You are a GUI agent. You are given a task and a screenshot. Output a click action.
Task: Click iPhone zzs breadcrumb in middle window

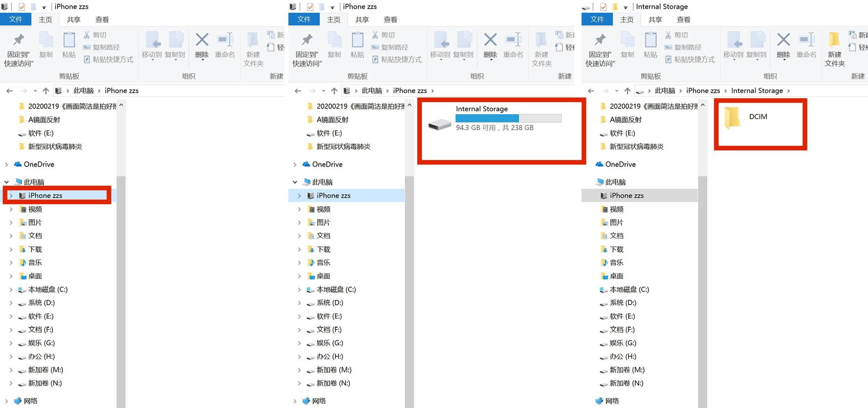(x=410, y=91)
